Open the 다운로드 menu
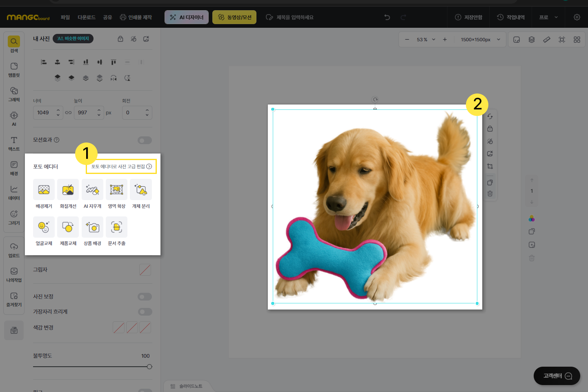Screen dimensions: 588x392 point(87,17)
